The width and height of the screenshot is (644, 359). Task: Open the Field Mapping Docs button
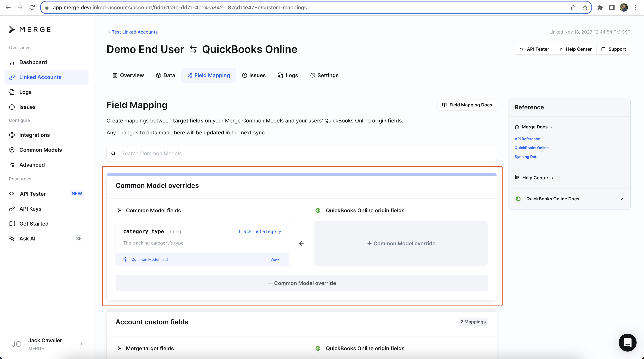click(x=467, y=105)
